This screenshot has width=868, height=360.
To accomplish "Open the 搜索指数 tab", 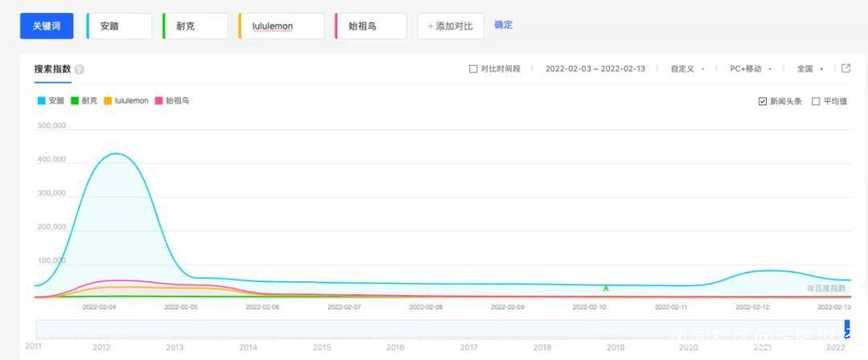I will tap(52, 69).
